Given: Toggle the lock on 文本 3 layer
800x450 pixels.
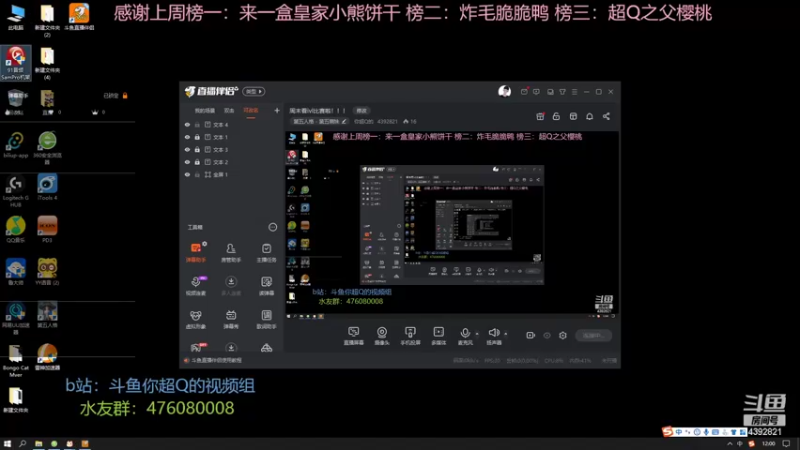Looking at the screenshot, I should [197, 149].
